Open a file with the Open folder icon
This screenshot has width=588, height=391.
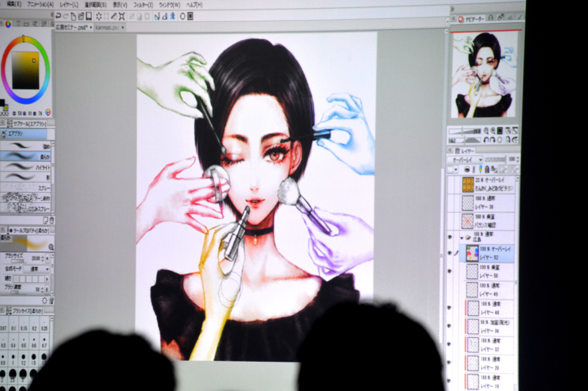tap(81, 16)
